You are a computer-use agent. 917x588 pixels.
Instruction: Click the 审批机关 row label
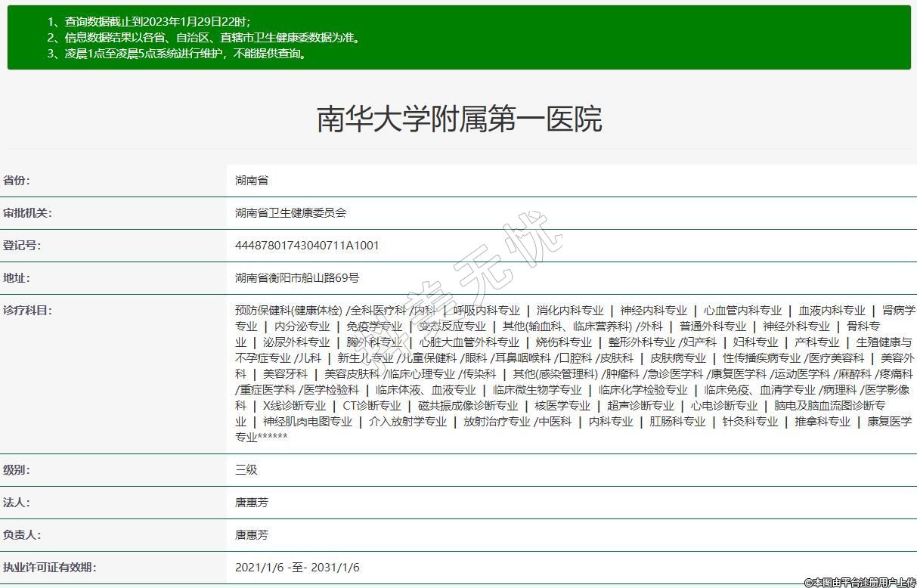tap(27, 213)
